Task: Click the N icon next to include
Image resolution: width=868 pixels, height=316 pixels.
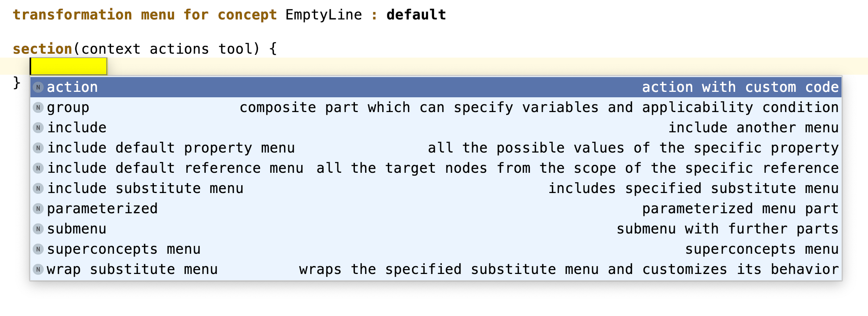Action: click(x=38, y=128)
